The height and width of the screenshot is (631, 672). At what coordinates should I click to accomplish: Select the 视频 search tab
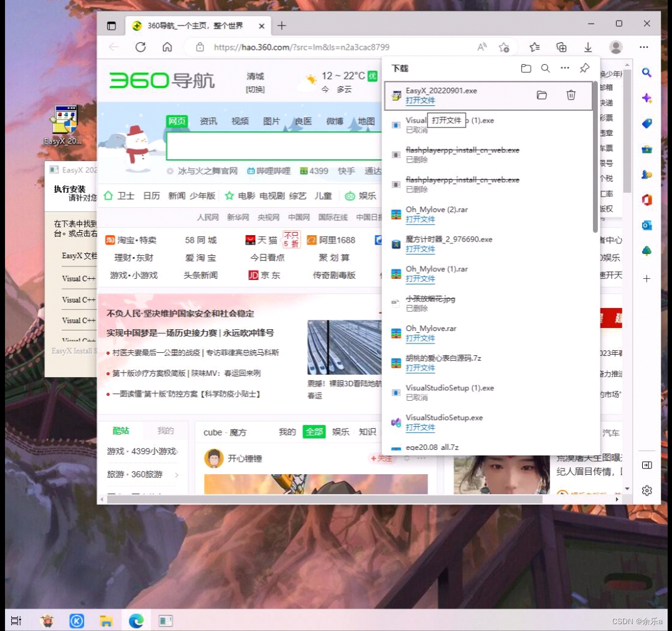[x=240, y=121]
